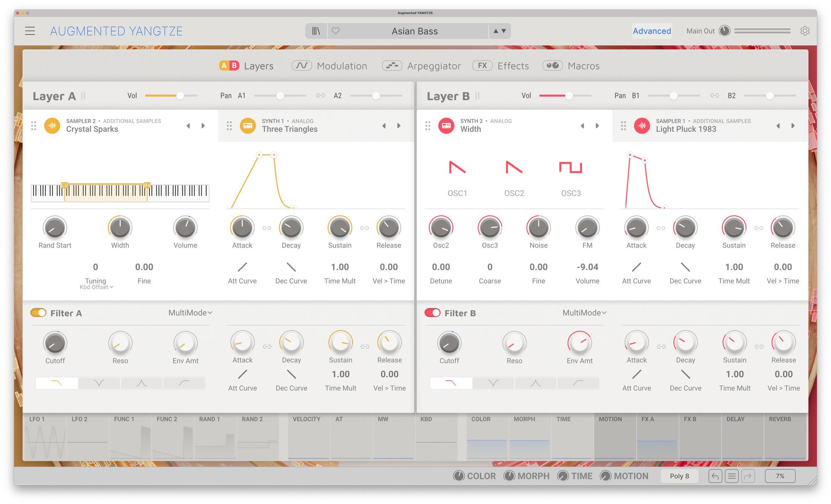Viewport: 831px width, 504px height.
Task: Click the Dec Curve icon in Sampler 1
Action: pos(685,267)
